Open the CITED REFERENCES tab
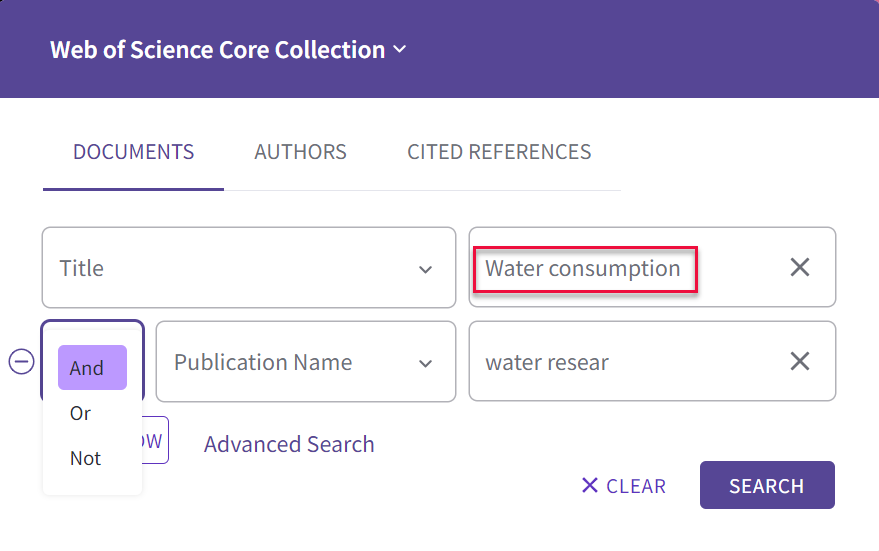The height and width of the screenshot is (551, 879). click(x=499, y=152)
